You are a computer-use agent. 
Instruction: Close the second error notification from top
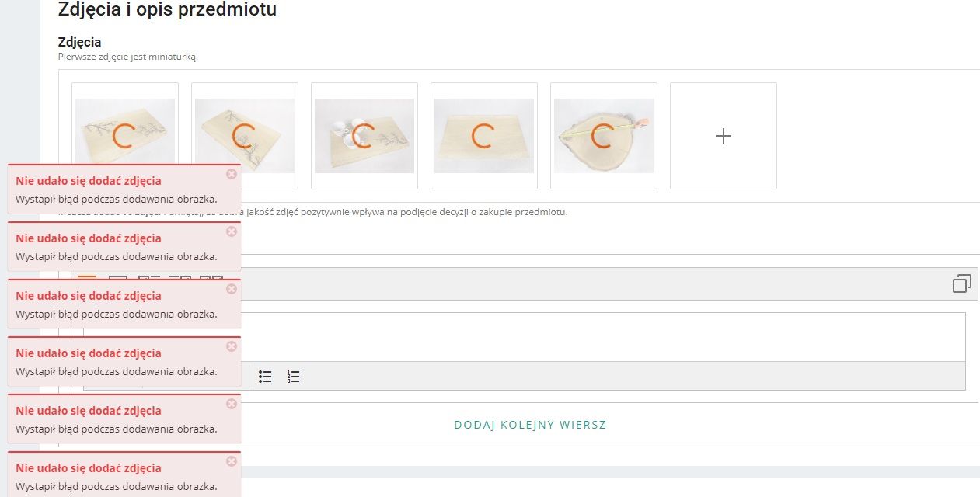(x=231, y=231)
